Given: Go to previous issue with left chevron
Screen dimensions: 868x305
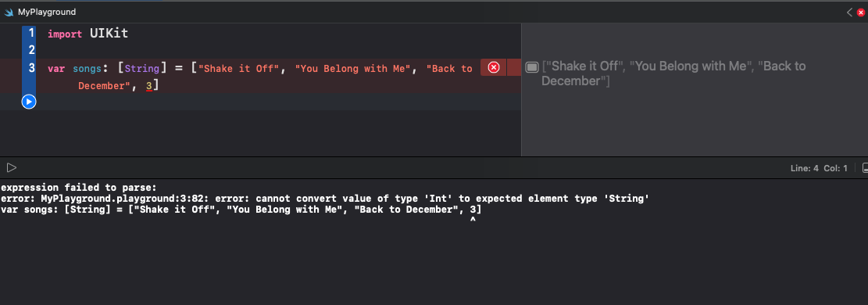Looking at the screenshot, I should pyautogui.click(x=850, y=13).
